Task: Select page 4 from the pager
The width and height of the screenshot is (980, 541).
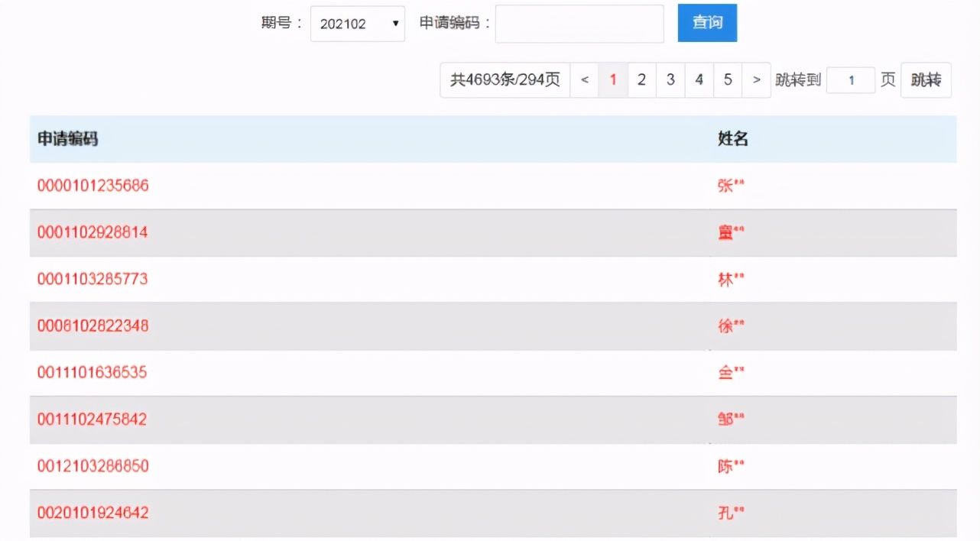Action: coord(699,79)
